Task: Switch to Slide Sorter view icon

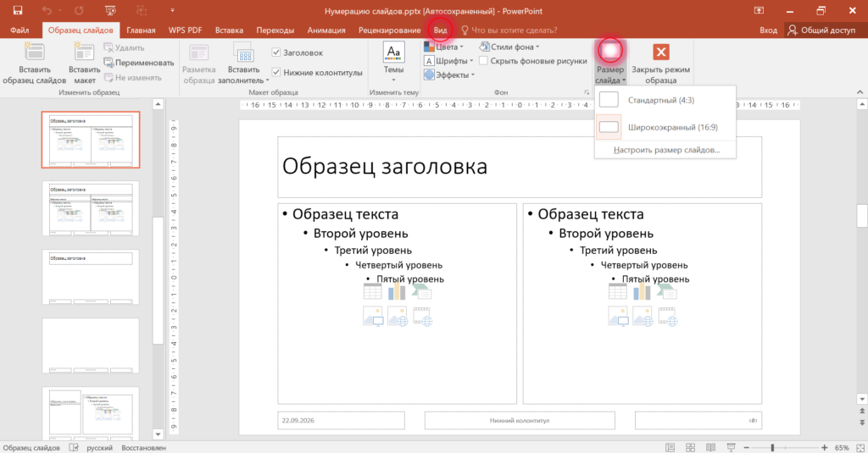Action: tap(690, 447)
